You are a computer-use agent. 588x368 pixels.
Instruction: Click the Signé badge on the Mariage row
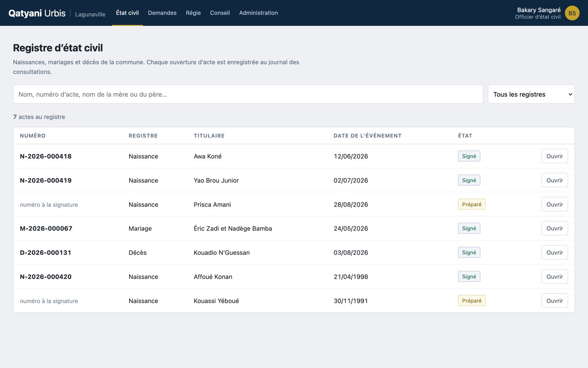click(x=469, y=228)
